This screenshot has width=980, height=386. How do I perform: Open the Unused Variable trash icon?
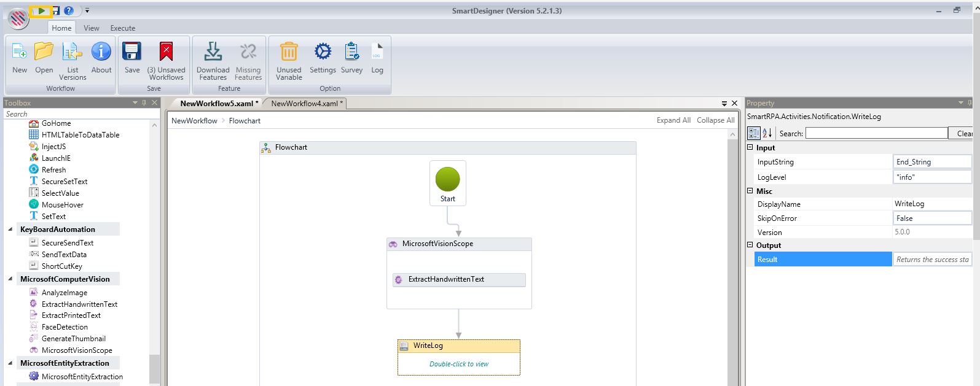289,53
